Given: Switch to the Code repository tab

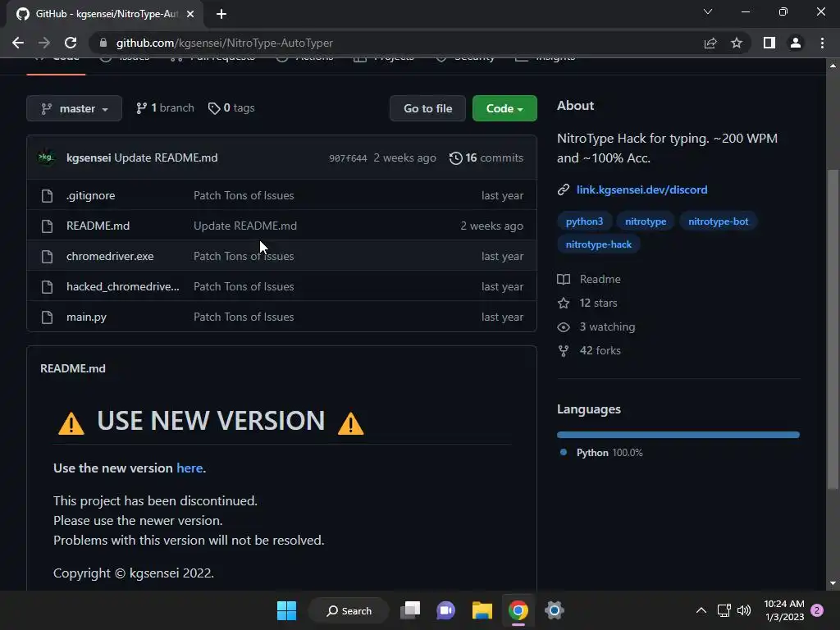Looking at the screenshot, I should pos(57,60).
